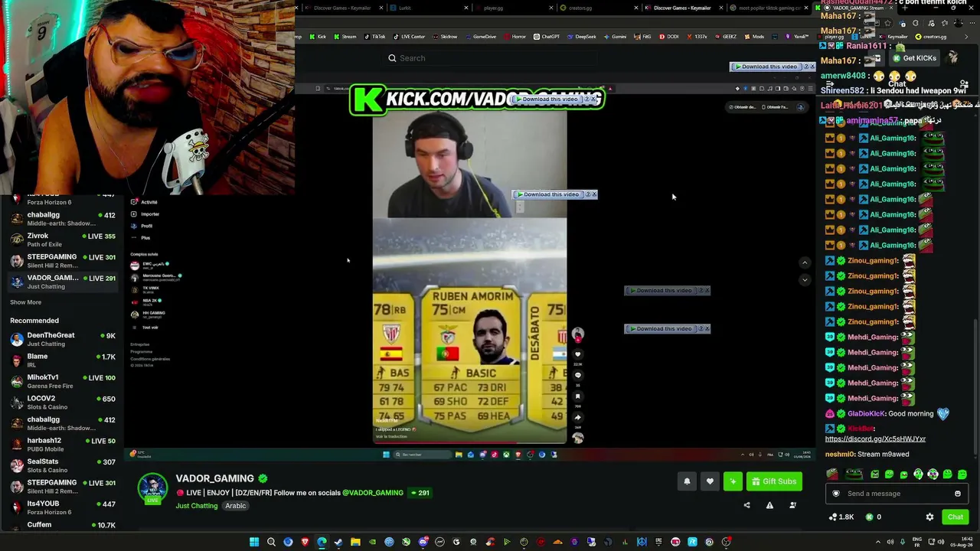Go to next TikTok video arrow
Viewport: 980px width, 551px height.
[x=804, y=280]
